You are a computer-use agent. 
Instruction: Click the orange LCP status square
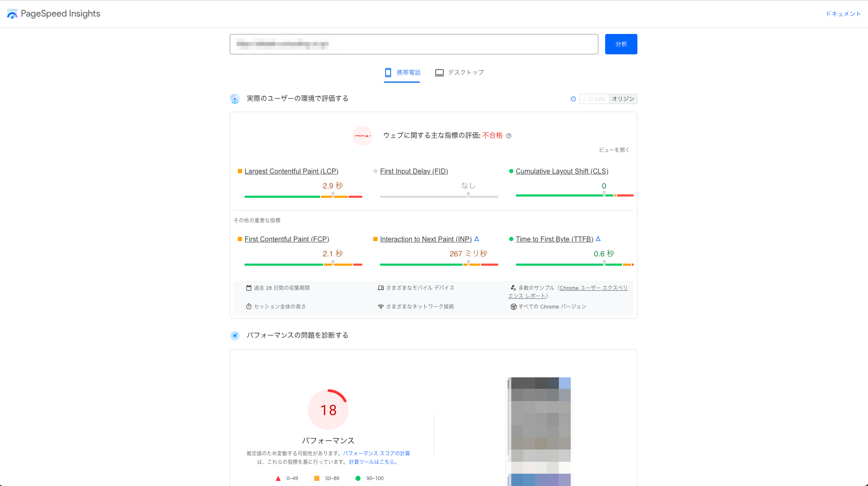240,171
